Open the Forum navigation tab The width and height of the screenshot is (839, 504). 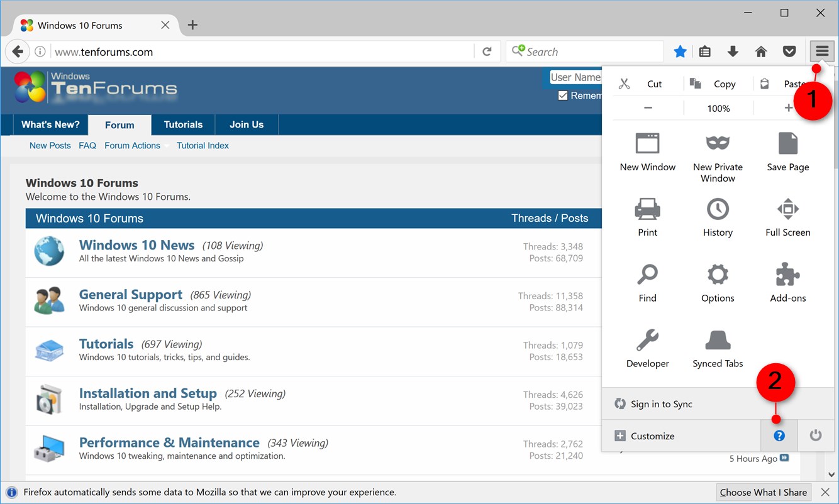coord(119,124)
